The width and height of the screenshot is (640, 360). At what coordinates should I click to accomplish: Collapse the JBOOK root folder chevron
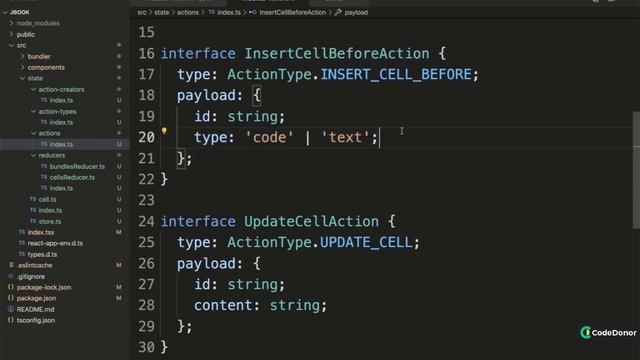pos(5,12)
